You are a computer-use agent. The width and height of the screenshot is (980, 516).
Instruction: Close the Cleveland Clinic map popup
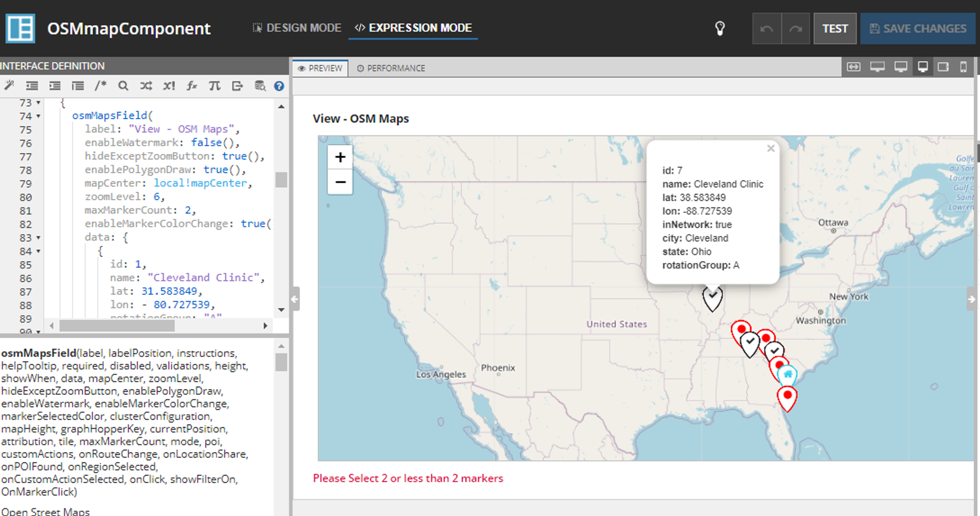(771, 148)
